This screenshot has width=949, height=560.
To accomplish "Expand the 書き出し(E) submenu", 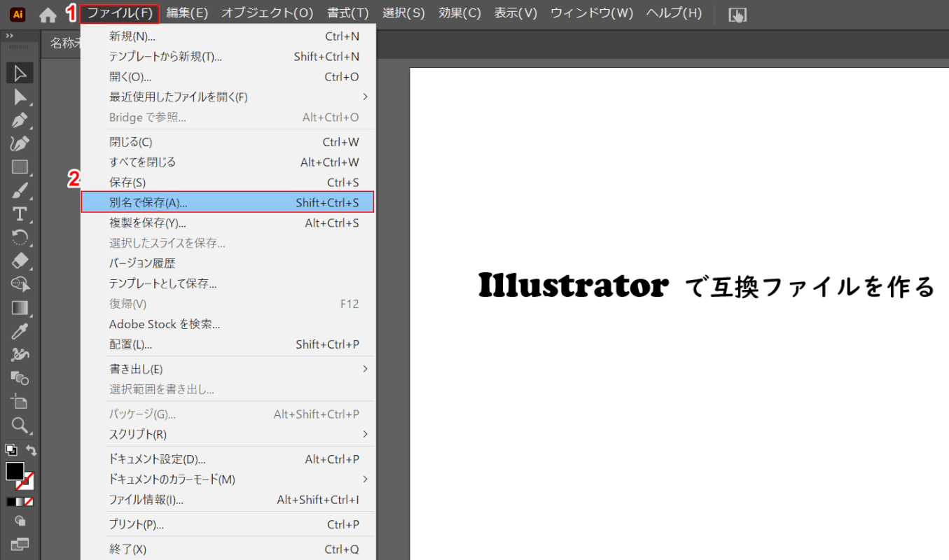I will pos(228,369).
